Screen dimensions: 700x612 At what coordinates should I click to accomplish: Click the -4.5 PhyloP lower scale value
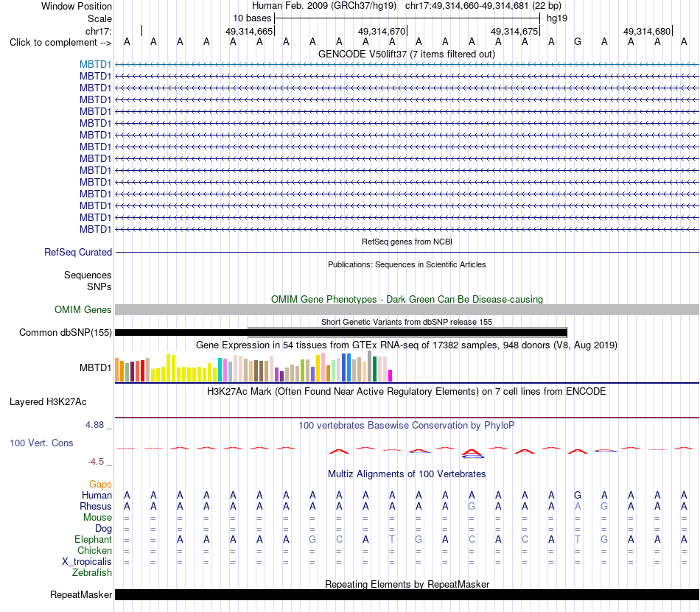(x=96, y=462)
